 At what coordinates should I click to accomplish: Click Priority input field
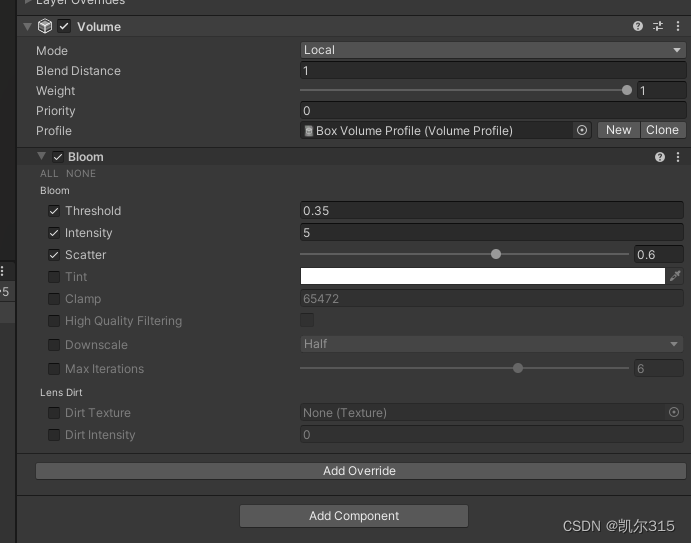(493, 111)
